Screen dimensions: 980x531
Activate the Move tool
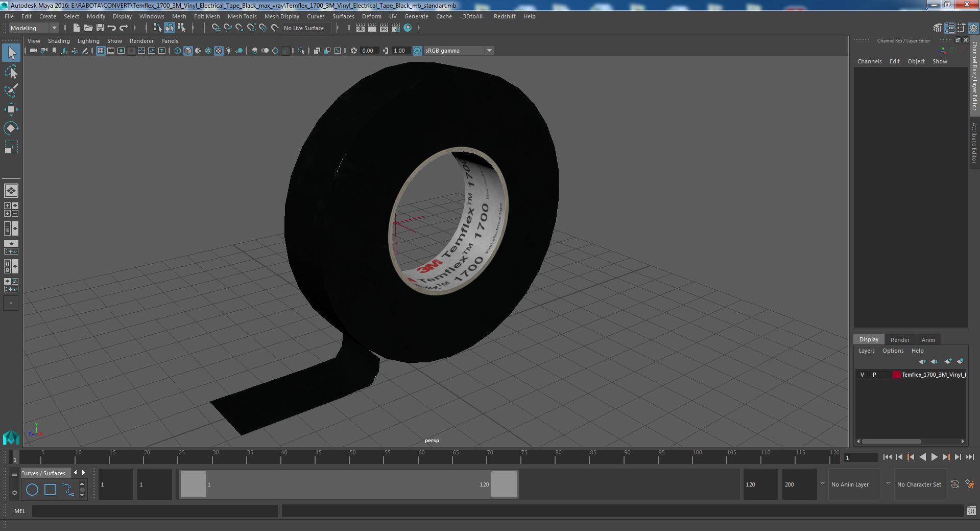[x=11, y=109]
